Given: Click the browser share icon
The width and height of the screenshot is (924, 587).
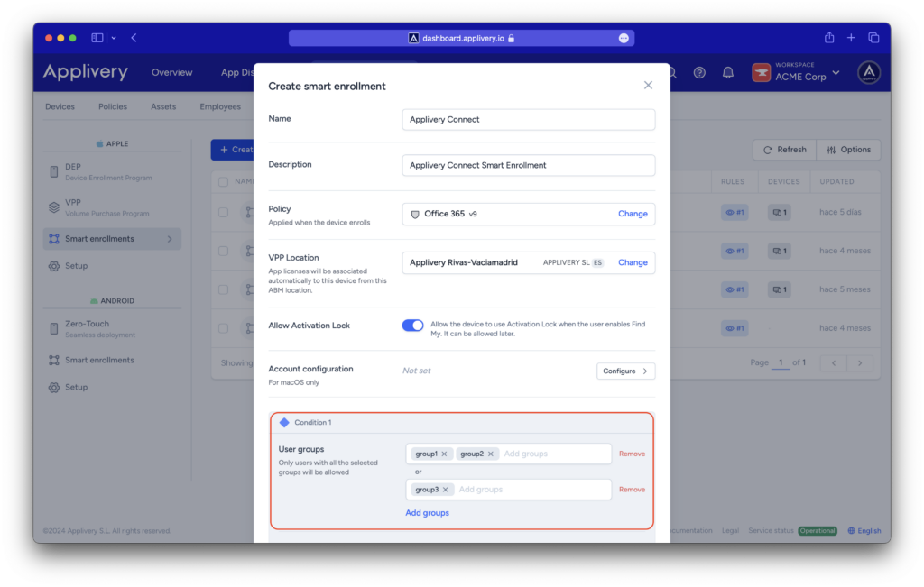Looking at the screenshot, I should 829,38.
